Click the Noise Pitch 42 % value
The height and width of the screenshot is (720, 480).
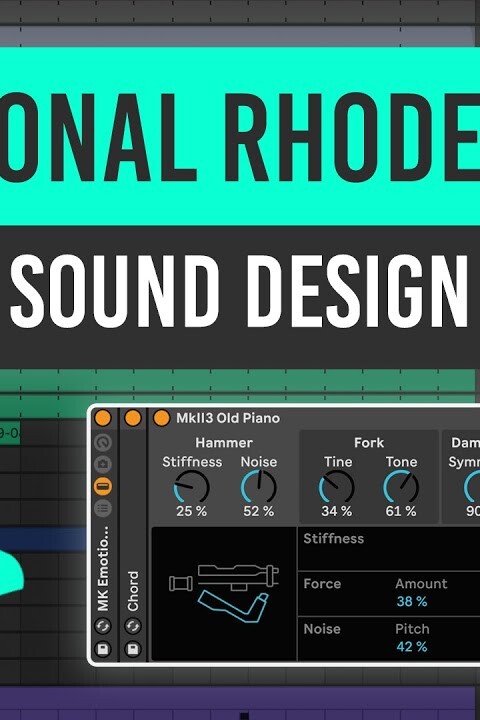[412, 647]
